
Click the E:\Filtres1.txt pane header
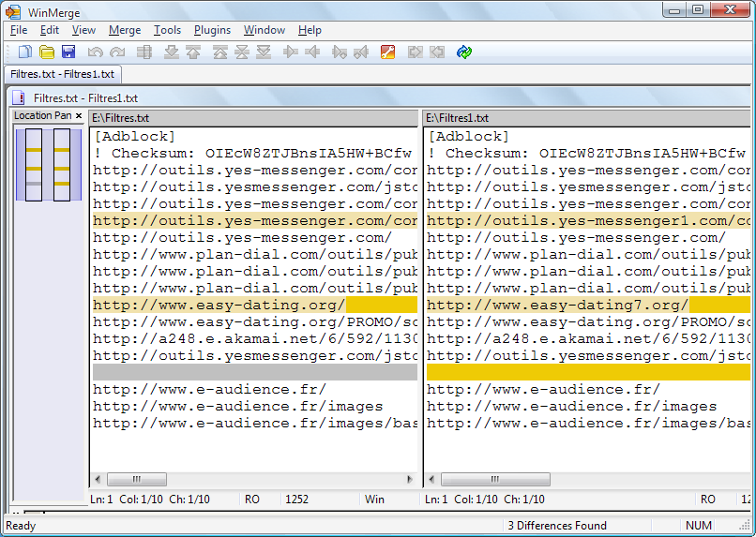coord(587,118)
